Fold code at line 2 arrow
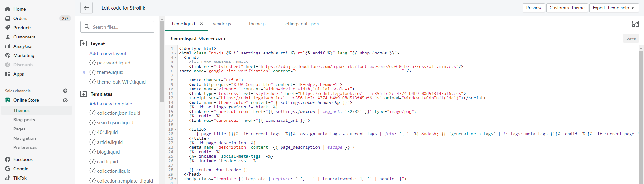Image resolution: width=644 pixels, height=184 pixels. 175,53
